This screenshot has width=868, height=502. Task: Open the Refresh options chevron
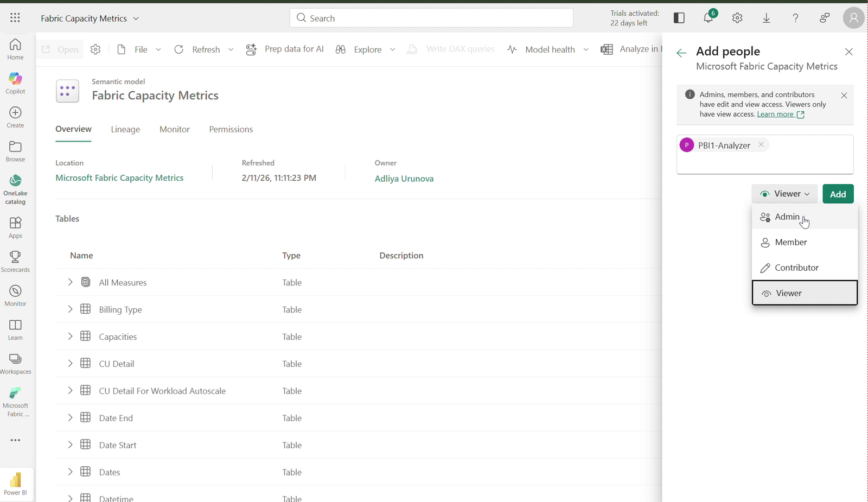[231, 49]
